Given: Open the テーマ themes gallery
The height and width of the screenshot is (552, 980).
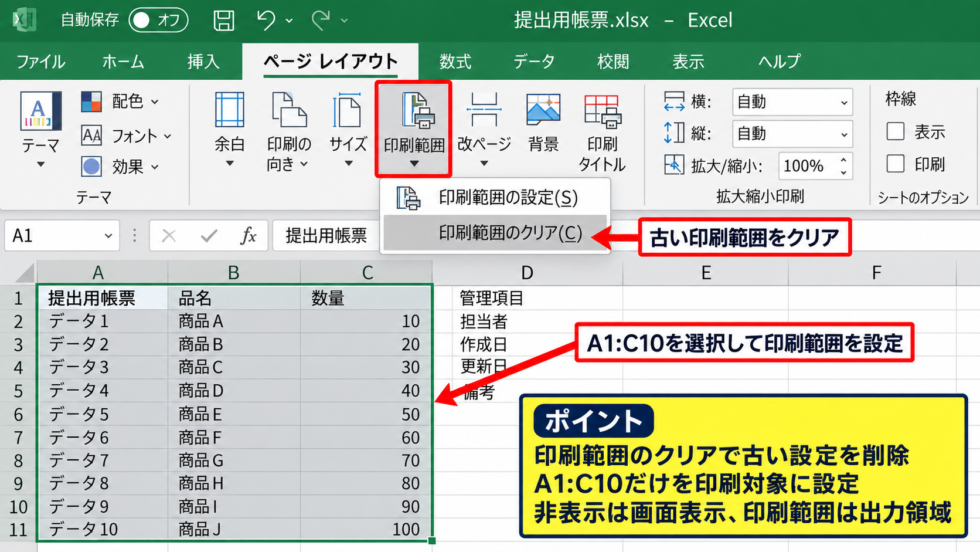Looking at the screenshot, I should [40, 130].
